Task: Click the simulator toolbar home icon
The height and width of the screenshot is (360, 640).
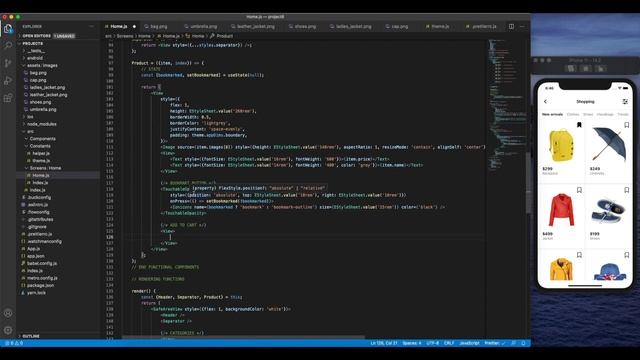Action: (x=571, y=69)
